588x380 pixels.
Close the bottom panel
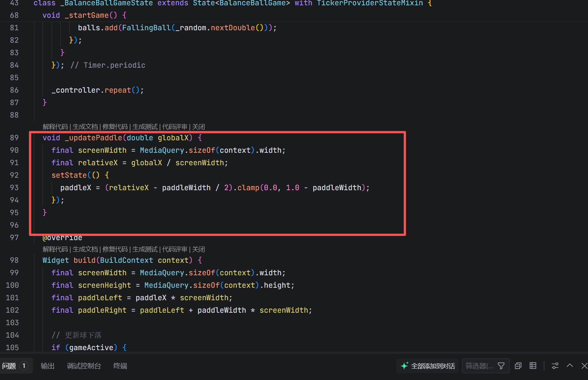(x=584, y=366)
